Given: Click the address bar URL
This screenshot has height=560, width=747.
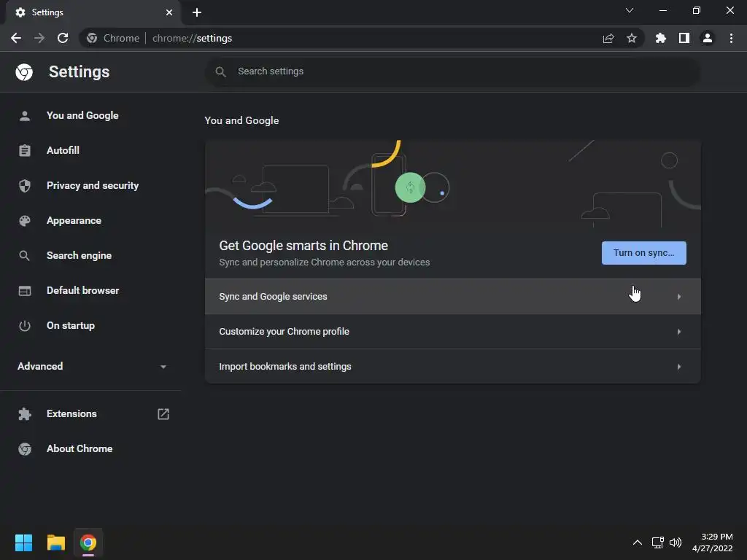Looking at the screenshot, I should 192,38.
